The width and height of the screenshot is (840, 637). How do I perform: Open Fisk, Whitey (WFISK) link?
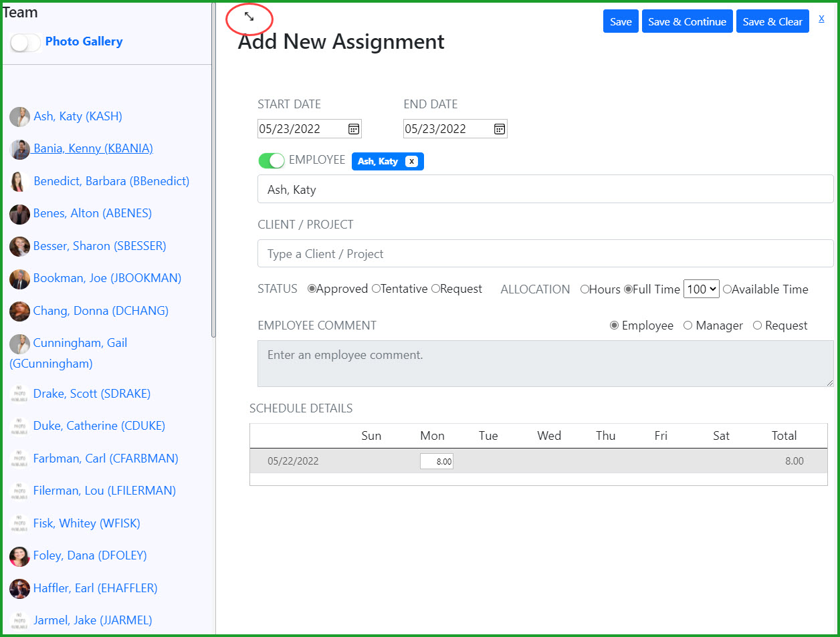point(87,523)
